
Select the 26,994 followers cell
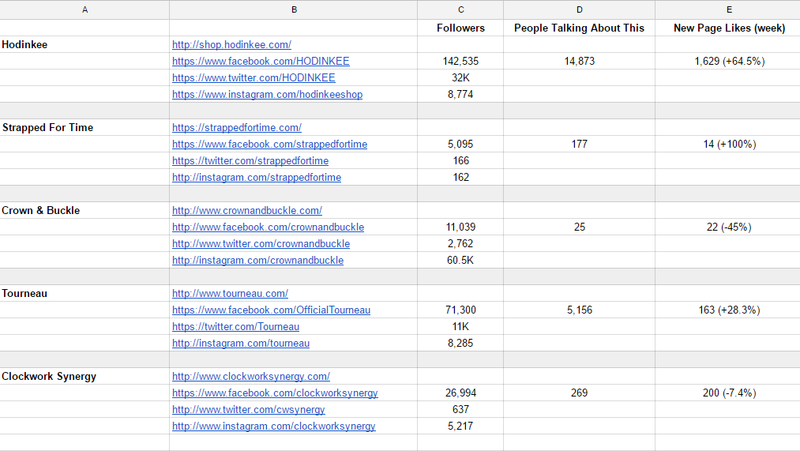(x=461, y=393)
